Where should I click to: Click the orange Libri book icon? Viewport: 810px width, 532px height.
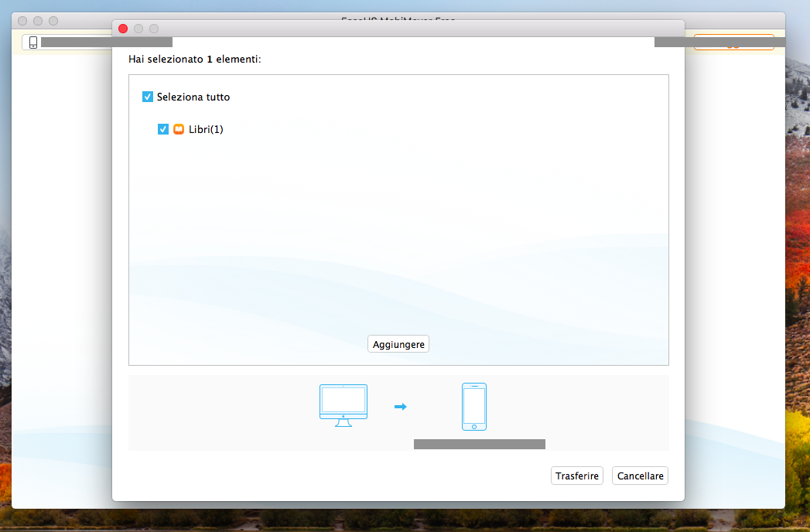coord(179,129)
